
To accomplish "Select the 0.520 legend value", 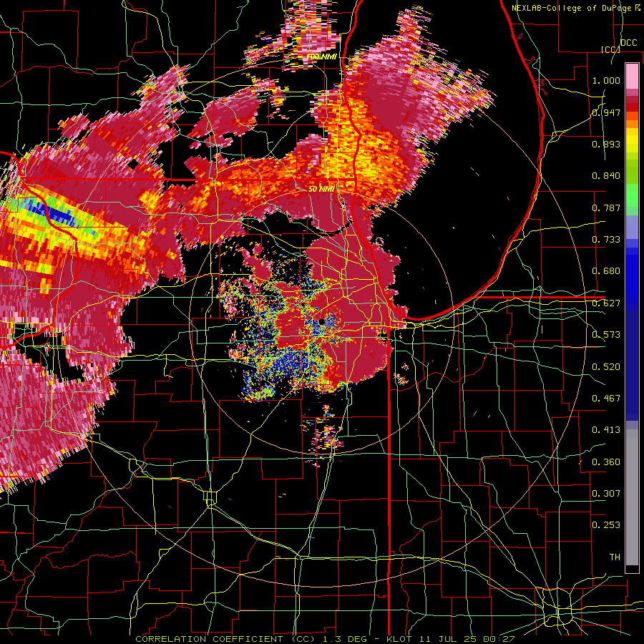I will coord(606,367).
